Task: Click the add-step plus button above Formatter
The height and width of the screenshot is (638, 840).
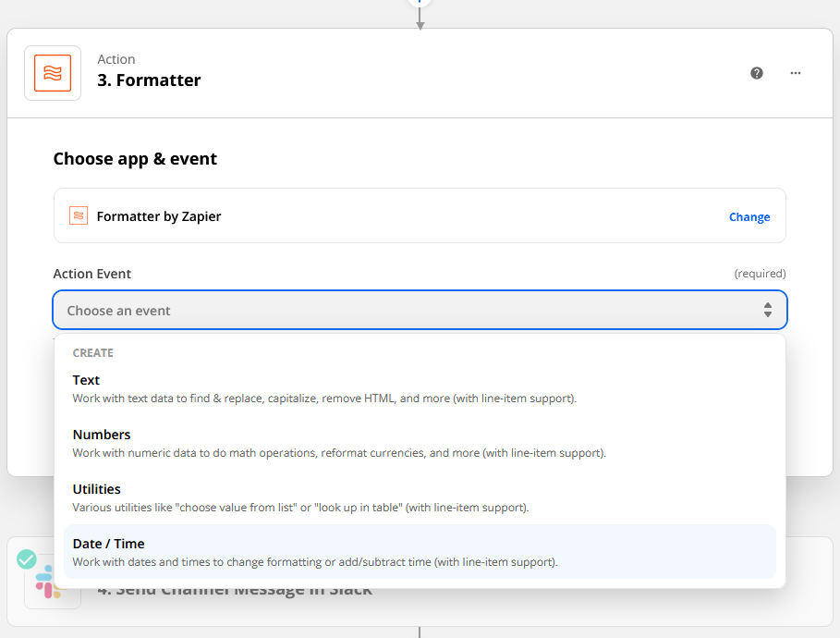Action: point(420,2)
